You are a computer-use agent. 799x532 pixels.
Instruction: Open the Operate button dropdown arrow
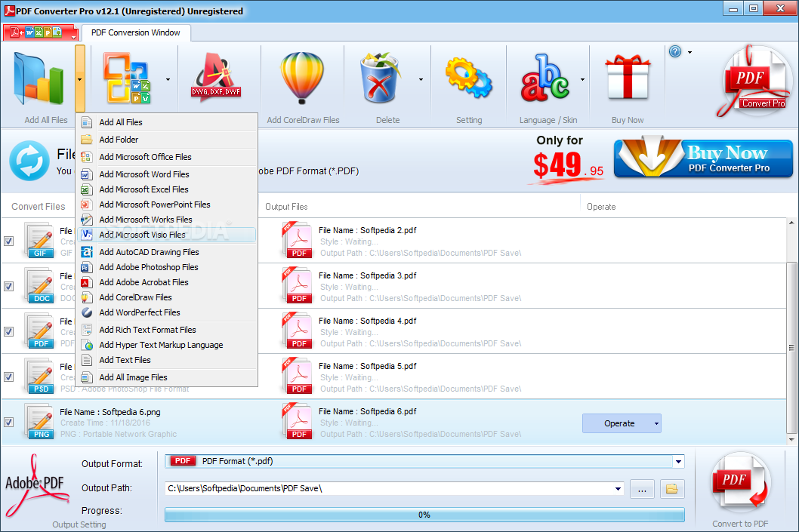coord(656,423)
